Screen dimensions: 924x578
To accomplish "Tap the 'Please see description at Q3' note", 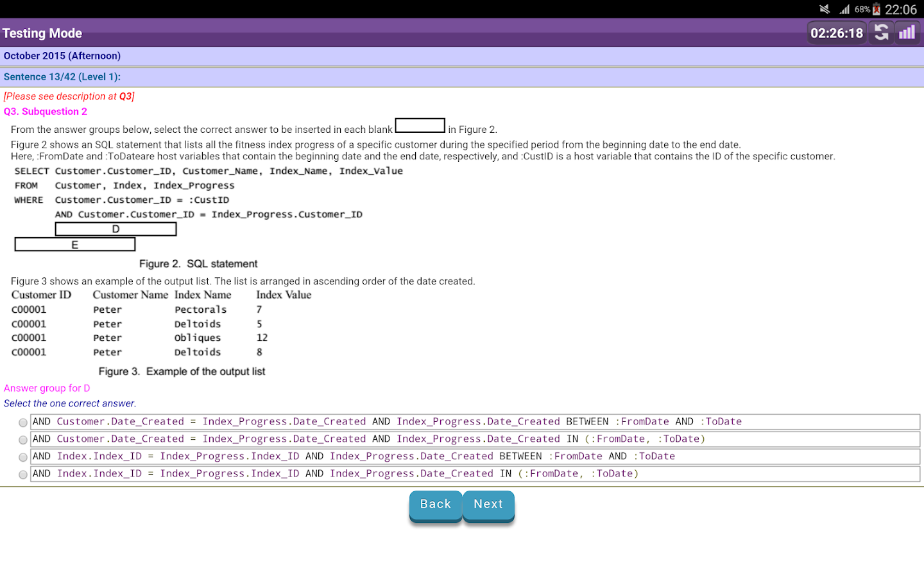I will click(69, 96).
